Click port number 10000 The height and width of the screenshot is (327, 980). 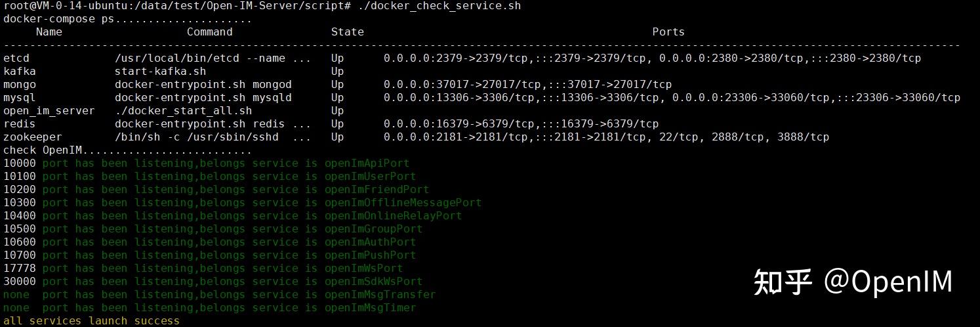pos(20,163)
